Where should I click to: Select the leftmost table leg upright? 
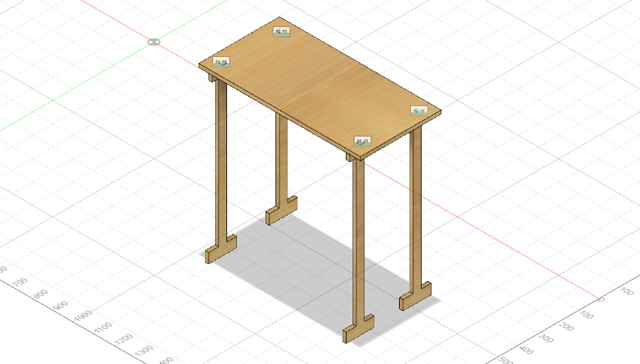[221, 163]
